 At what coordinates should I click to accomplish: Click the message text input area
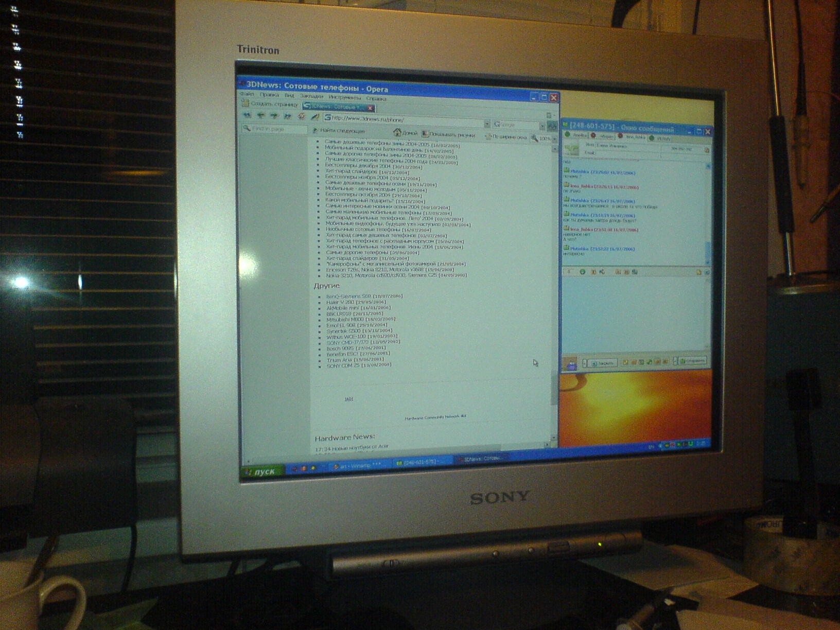coord(634,314)
